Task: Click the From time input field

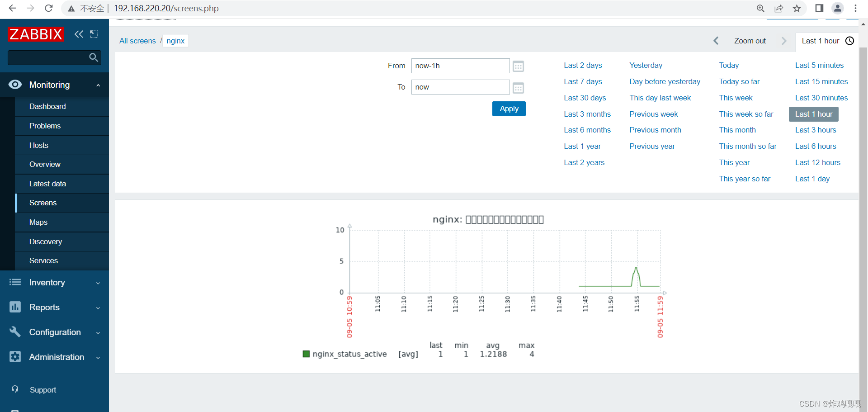Action: [x=460, y=66]
